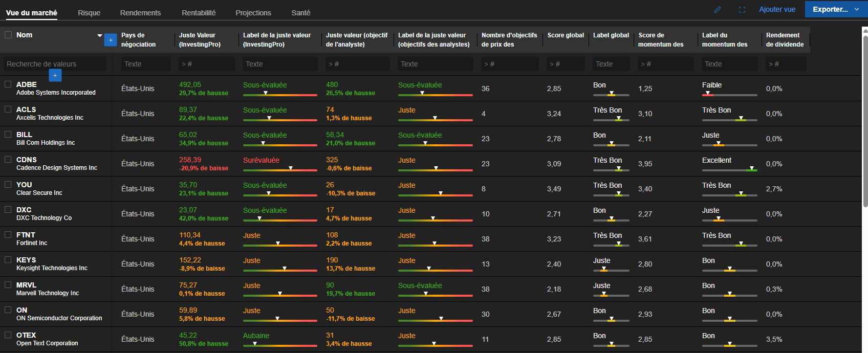Click the 258,39 fair value for CDNS
This screenshot has width=868, height=353.
tap(190, 160)
